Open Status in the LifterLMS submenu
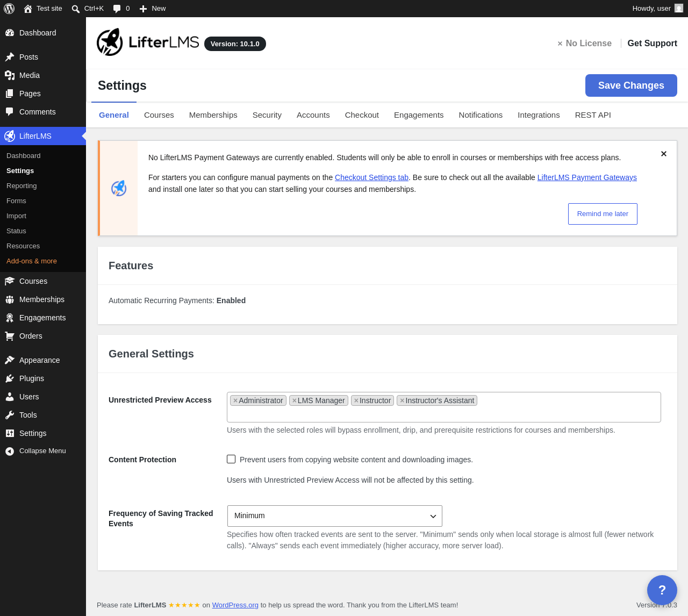The image size is (688, 616). tap(16, 231)
